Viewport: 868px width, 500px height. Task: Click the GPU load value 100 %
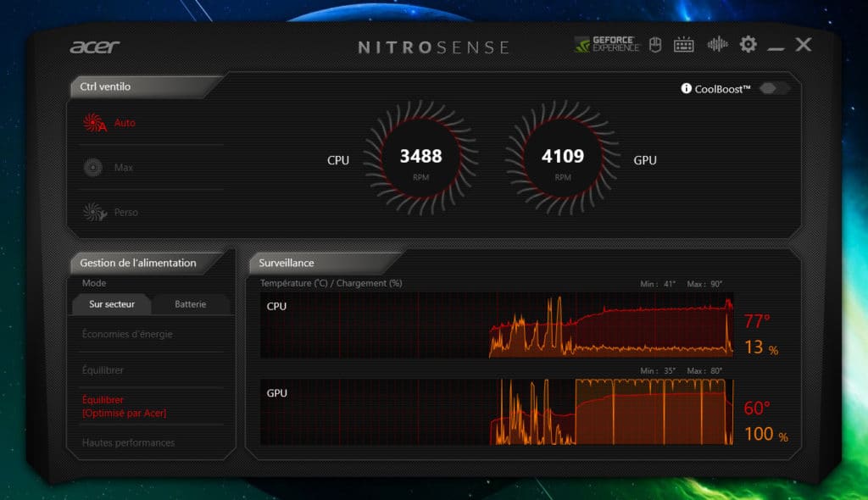click(x=765, y=434)
